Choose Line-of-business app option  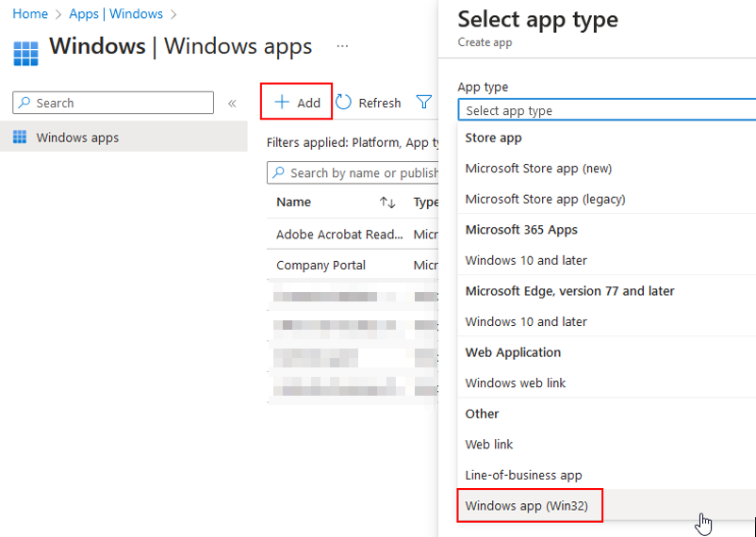tap(523, 475)
